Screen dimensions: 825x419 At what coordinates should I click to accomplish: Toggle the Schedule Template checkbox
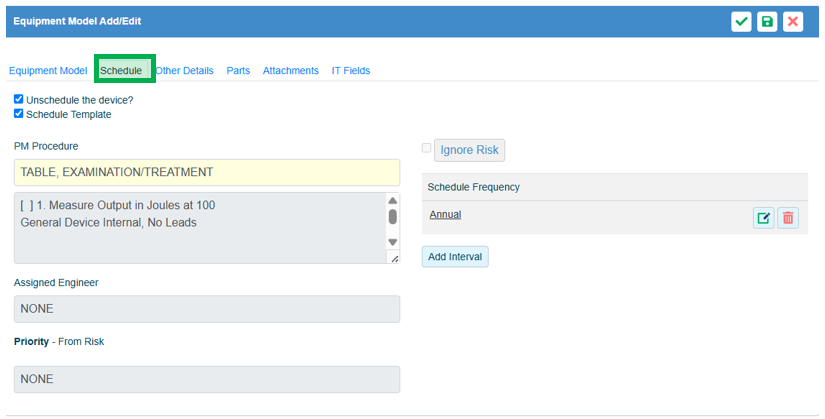(x=19, y=114)
